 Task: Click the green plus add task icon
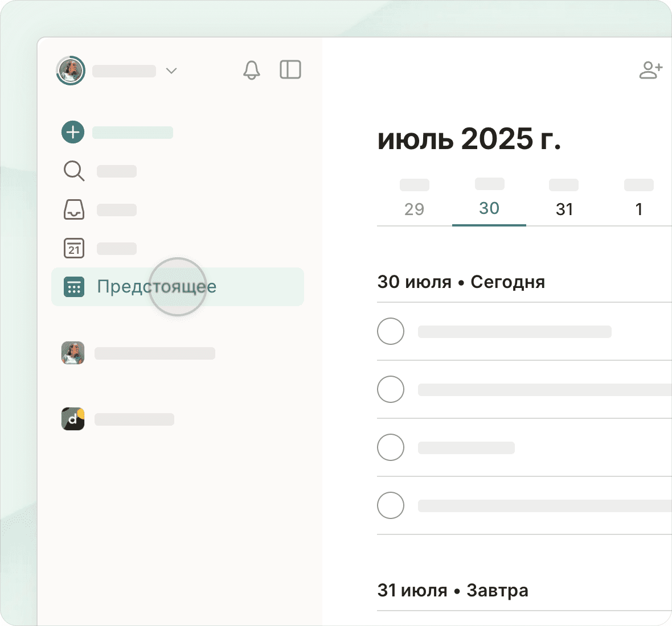click(x=73, y=132)
